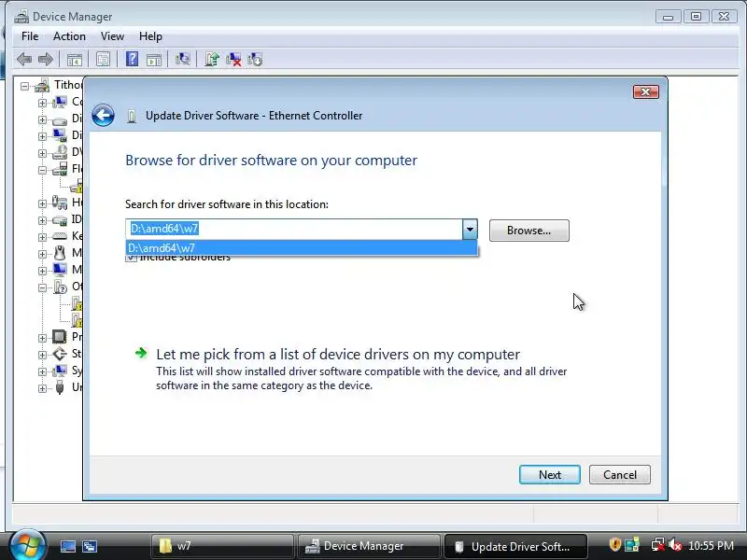Switch to Device Manager taskbar button
747x560 pixels.
[369, 546]
